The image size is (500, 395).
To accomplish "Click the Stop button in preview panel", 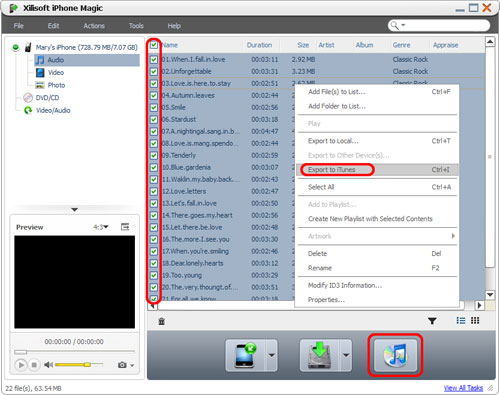I will pyautogui.click(x=34, y=365).
